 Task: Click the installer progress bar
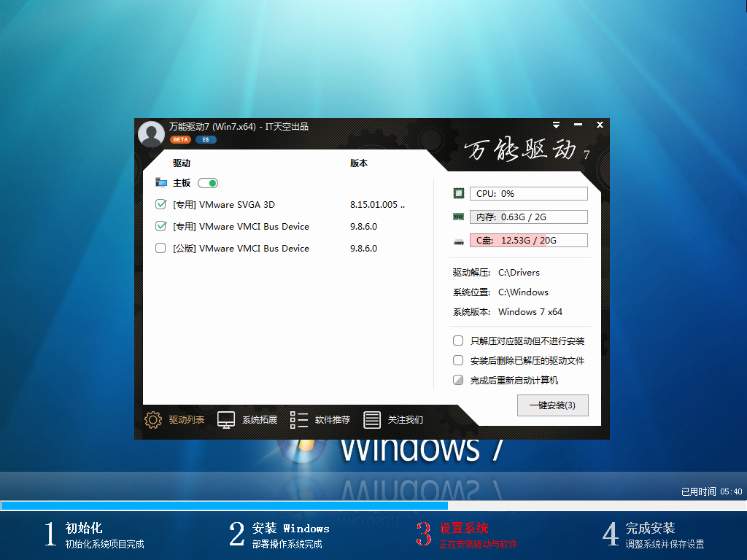pos(373,505)
